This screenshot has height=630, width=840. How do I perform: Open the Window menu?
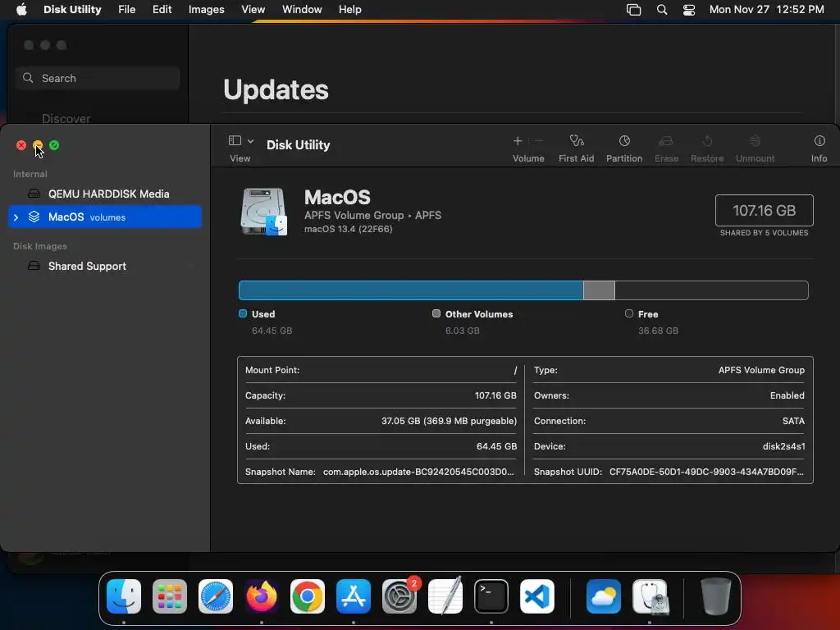click(302, 10)
